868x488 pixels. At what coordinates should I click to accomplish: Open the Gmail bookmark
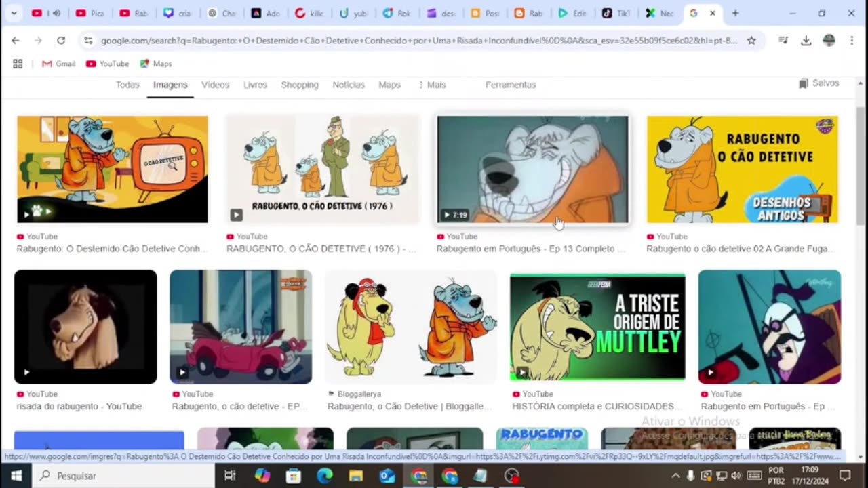pos(58,64)
